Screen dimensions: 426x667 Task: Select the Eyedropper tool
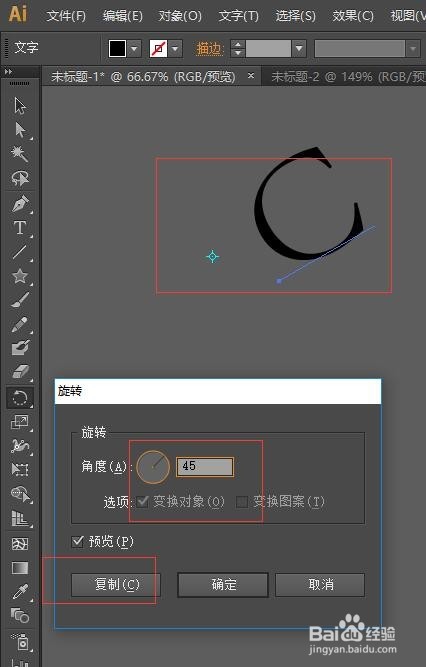[20, 592]
